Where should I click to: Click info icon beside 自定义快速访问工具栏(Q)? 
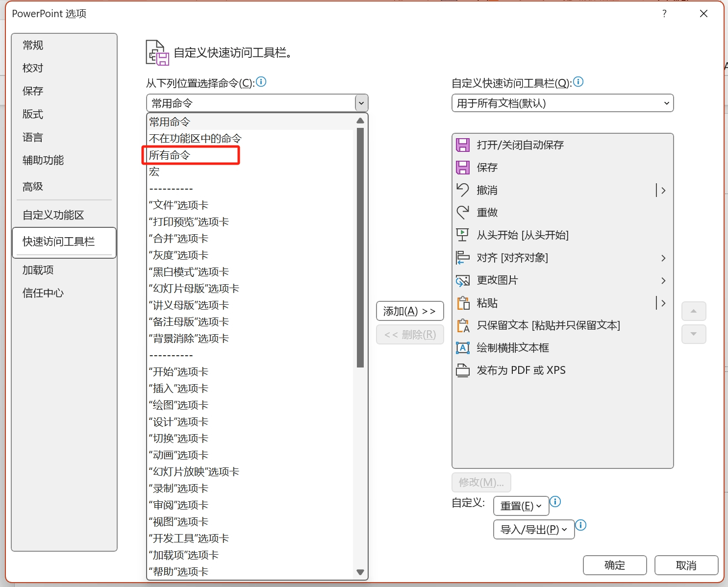tap(578, 82)
